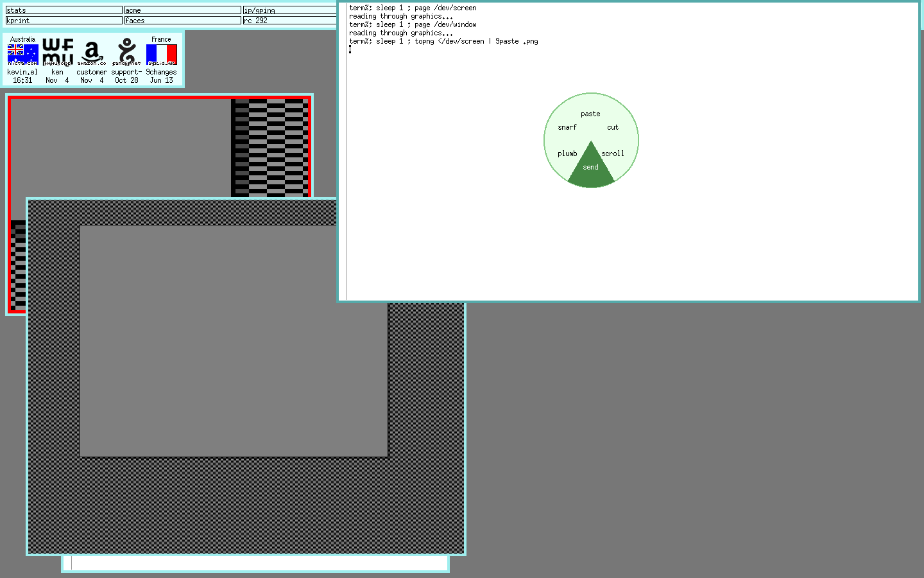924x578 pixels.
Task: Select snarf from the pie menu
Action: pos(567,127)
